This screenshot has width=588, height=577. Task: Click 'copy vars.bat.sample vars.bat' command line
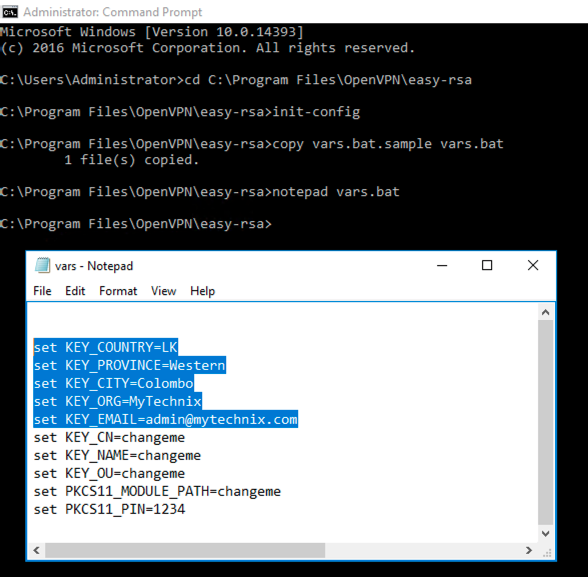tap(252, 144)
